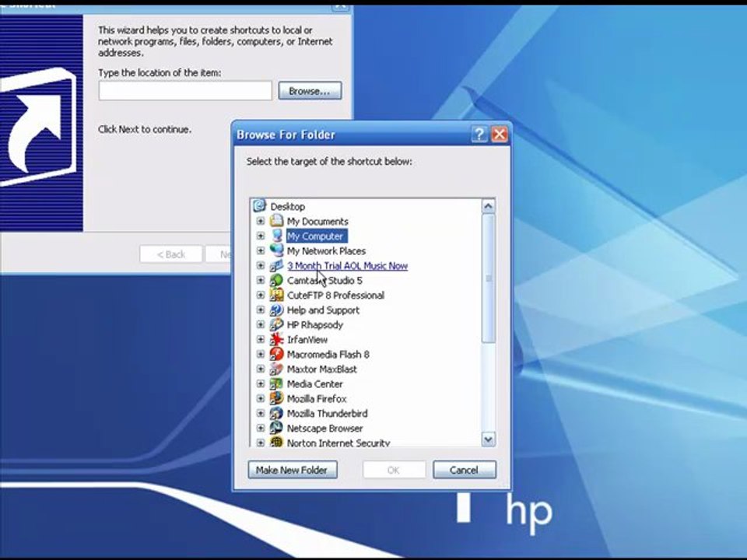Expand the Media Center node

260,383
